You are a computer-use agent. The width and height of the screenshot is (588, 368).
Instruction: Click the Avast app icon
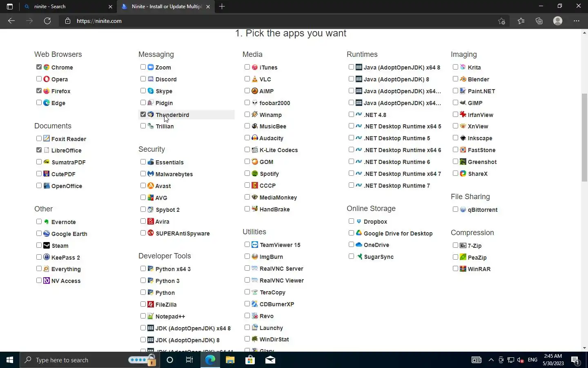click(151, 186)
